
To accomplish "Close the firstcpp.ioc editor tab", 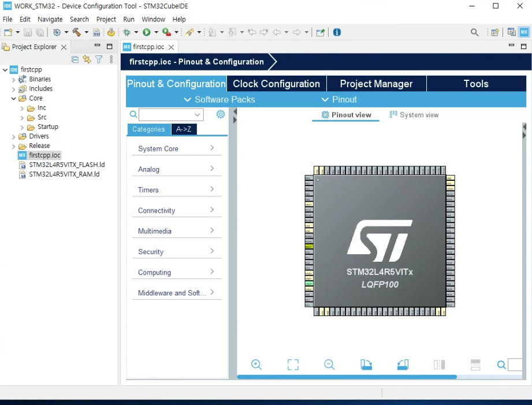I will click(172, 47).
